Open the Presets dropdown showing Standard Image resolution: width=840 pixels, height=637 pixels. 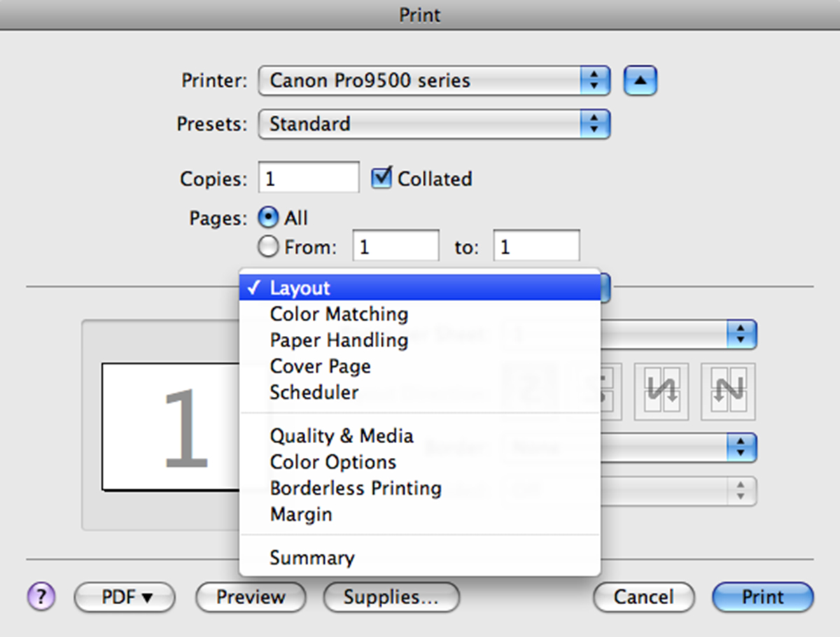coord(435,125)
